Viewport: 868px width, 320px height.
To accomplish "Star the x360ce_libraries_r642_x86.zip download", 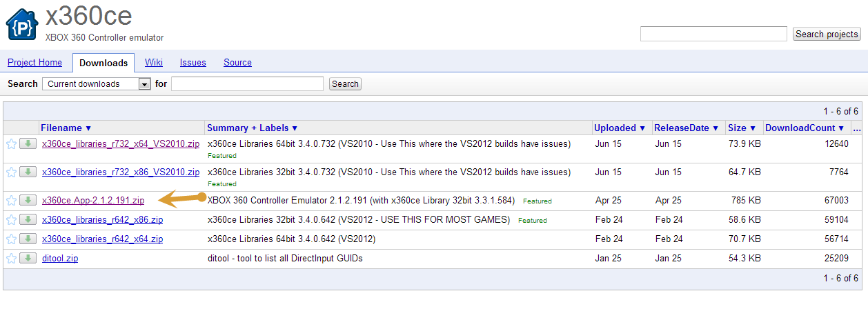I will 11,220.
